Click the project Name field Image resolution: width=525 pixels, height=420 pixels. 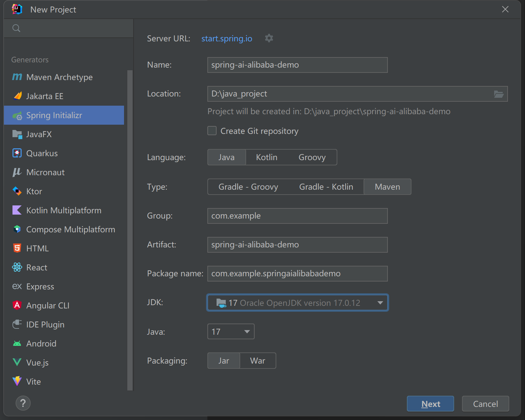tap(298, 65)
